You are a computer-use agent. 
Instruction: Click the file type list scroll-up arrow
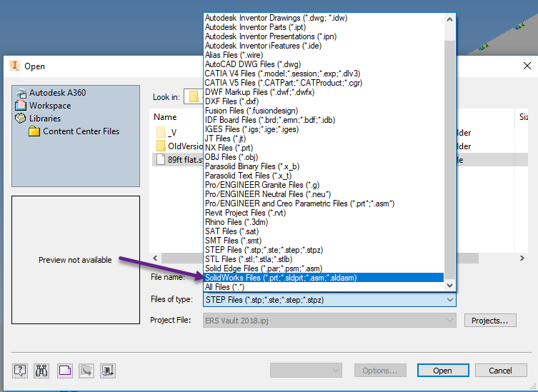(450, 19)
